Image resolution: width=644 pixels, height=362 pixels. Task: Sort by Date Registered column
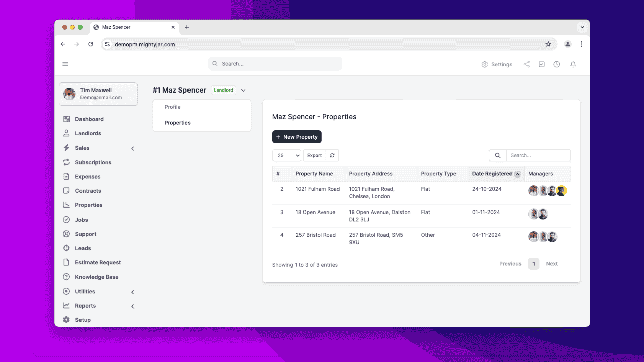coord(496,174)
